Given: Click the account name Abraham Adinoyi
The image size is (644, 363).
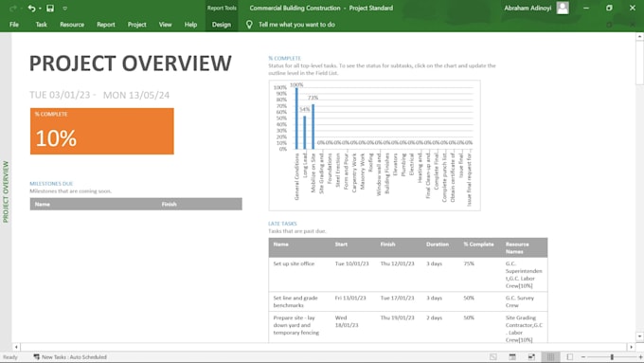Looking at the screenshot, I should [x=528, y=8].
